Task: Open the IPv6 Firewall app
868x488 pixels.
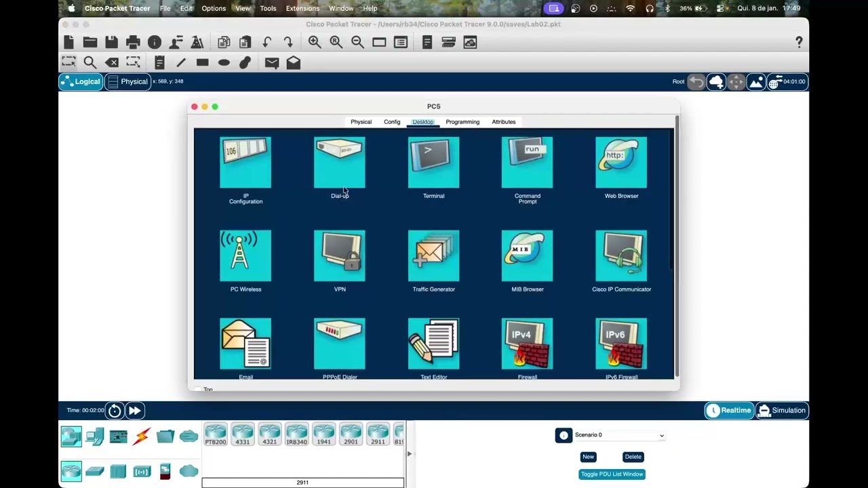Action: pyautogui.click(x=621, y=344)
